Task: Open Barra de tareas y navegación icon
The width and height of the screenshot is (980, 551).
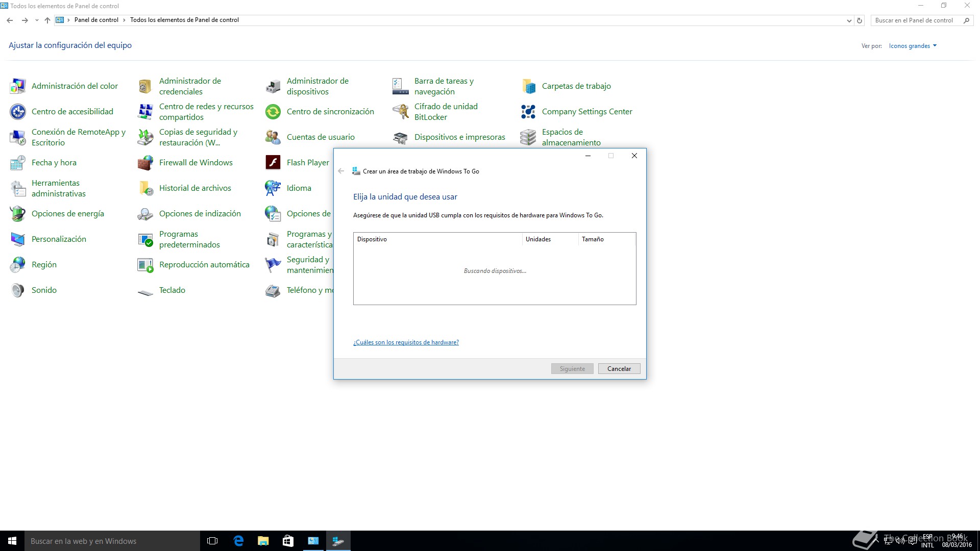Action: click(401, 86)
